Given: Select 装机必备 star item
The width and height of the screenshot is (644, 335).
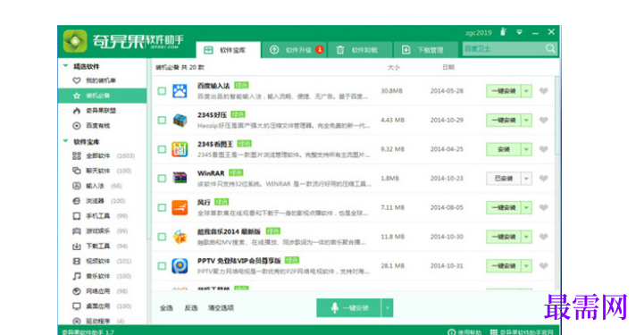Looking at the screenshot, I should click(x=102, y=96).
